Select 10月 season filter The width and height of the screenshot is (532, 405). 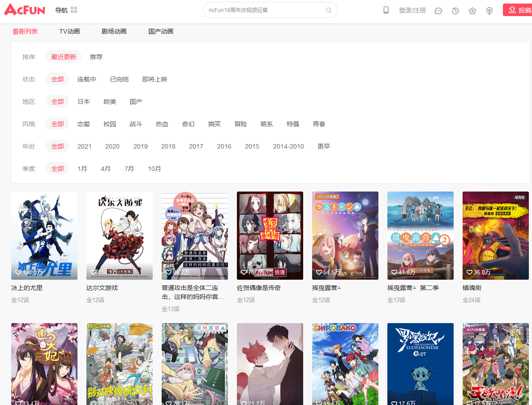[x=154, y=169]
